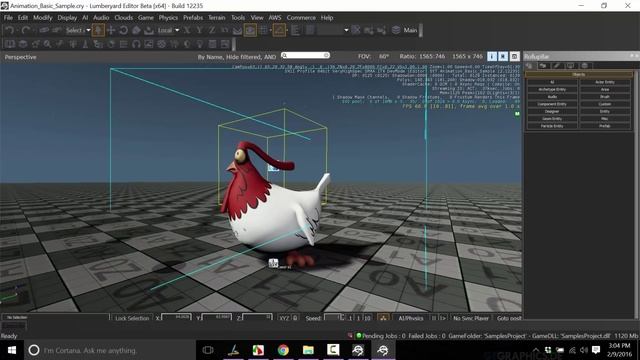640x360 pixels.
Task: Click the Redo arrow icon
Action: pos(25,30)
